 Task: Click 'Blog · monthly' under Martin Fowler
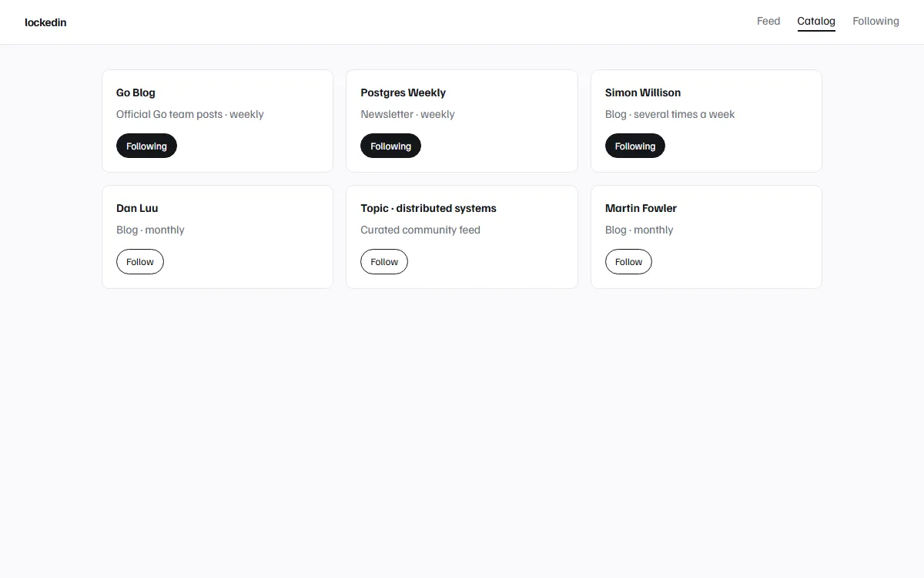(x=639, y=230)
